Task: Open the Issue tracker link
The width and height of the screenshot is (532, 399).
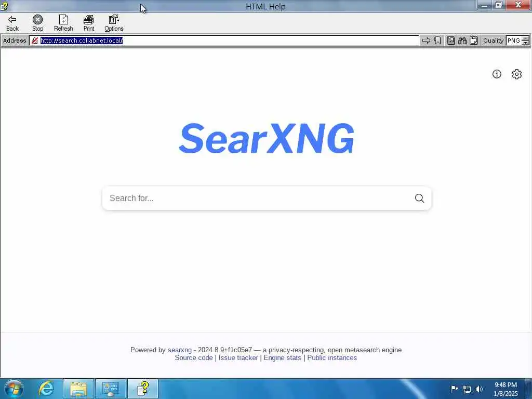Action: 238,357
